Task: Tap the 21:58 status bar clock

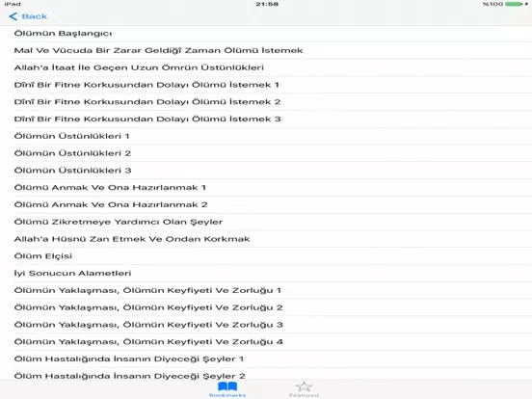Action: [x=267, y=4]
